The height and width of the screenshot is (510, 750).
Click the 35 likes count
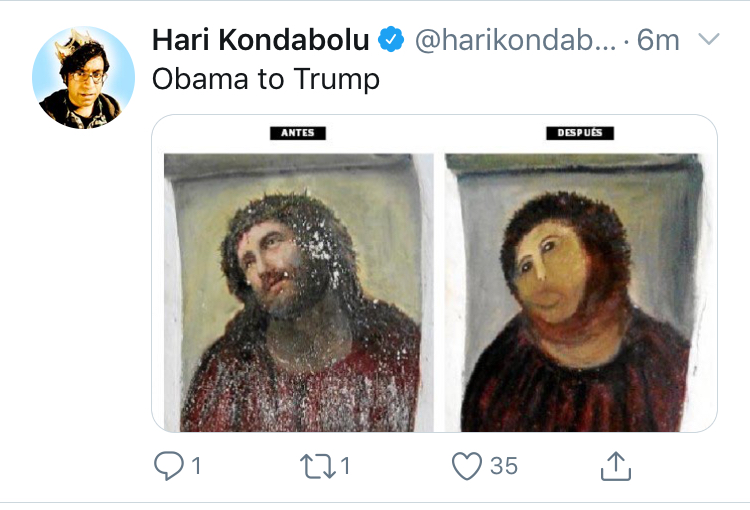(504, 466)
